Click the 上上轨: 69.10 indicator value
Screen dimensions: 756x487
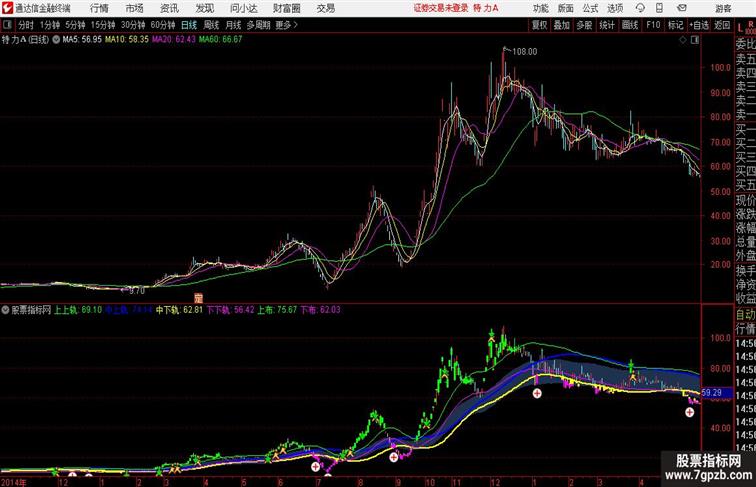78,310
